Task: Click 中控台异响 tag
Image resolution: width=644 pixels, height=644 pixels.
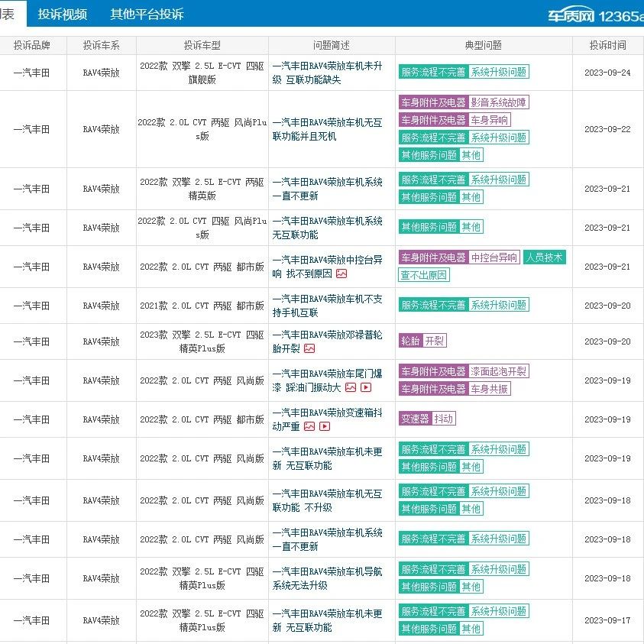Action: pos(494,257)
